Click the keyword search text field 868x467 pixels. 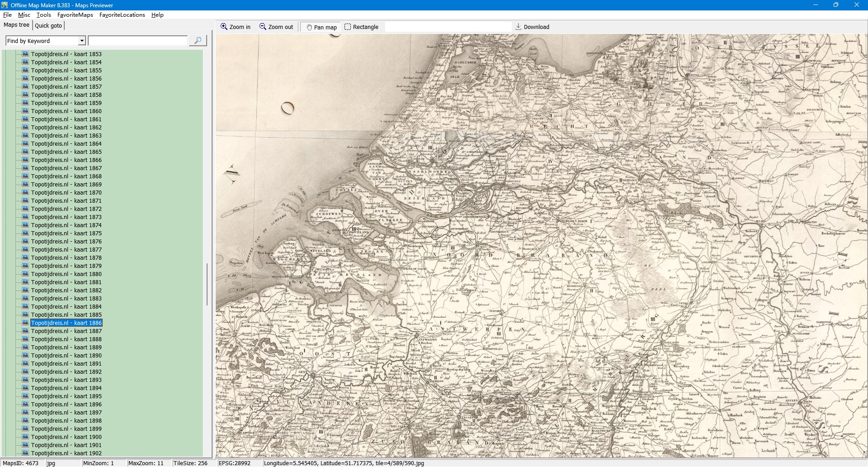(x=137, y=41)
